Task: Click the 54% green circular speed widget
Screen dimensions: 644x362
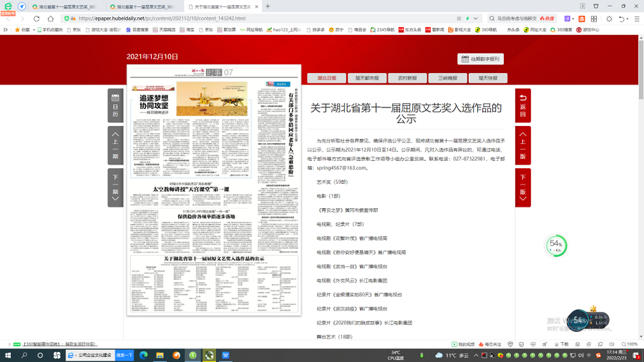Action: 556,246
